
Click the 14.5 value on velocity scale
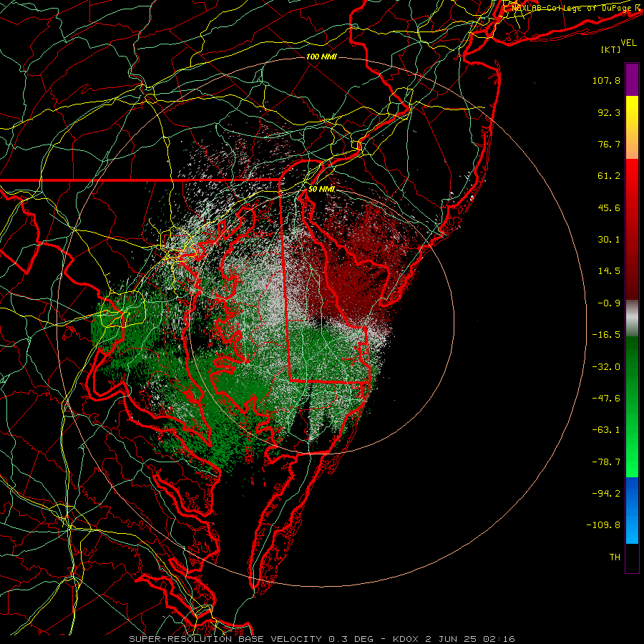pyautogui.click(x=609, y=271)
